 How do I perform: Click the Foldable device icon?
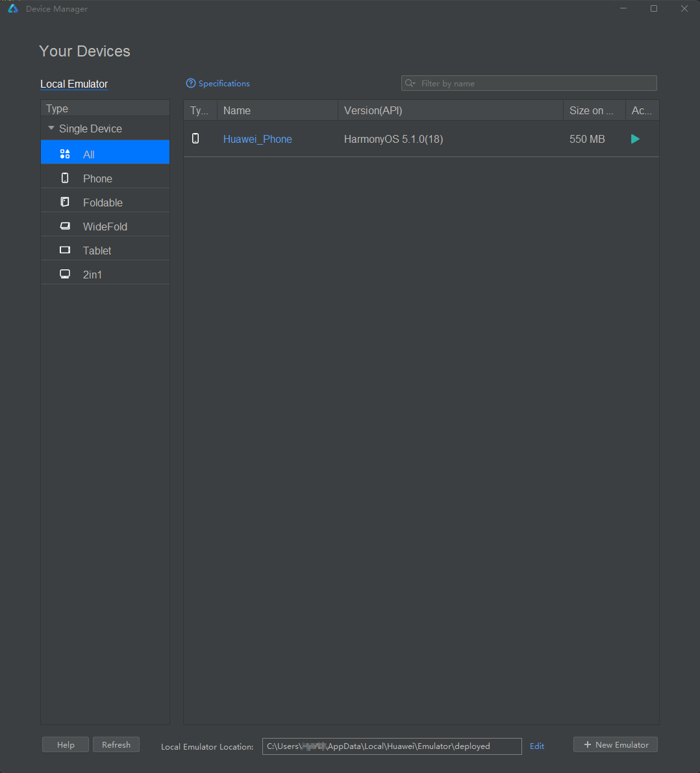click(x=65, y=202)
